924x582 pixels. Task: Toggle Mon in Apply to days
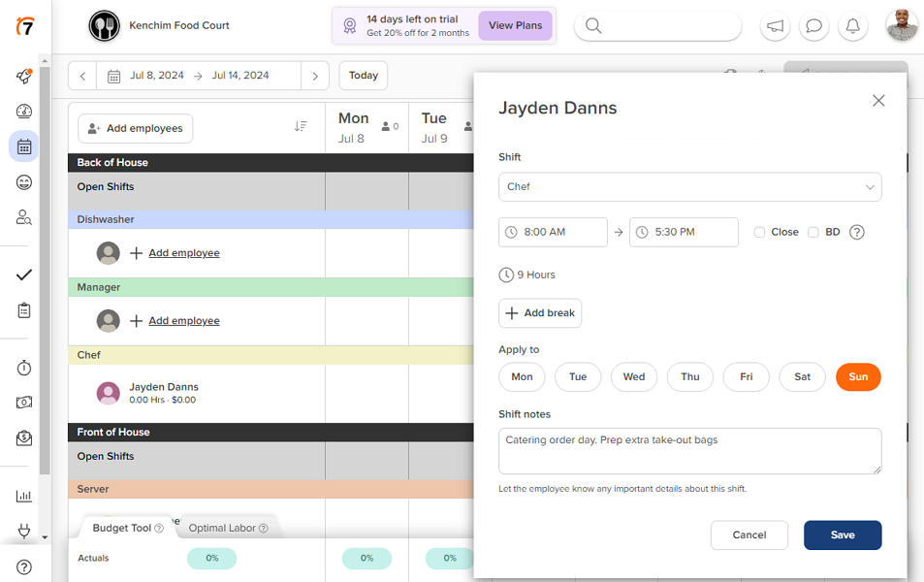coord(522,376)
